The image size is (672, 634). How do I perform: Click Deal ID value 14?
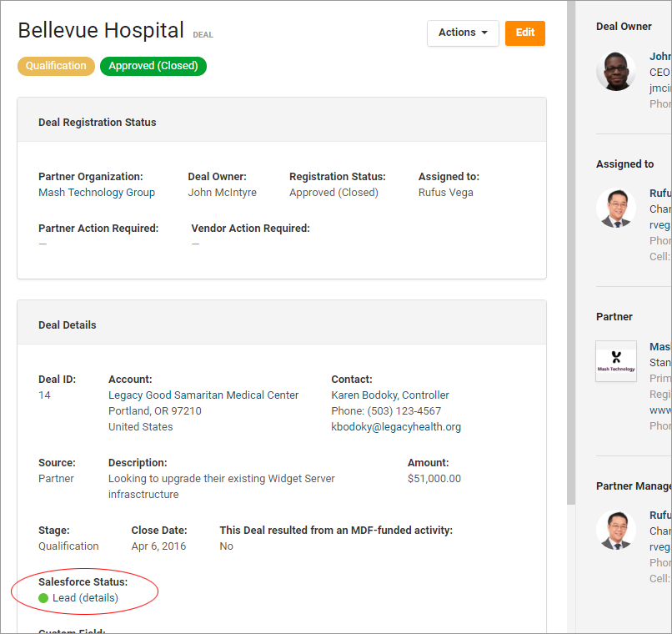pyautogui.click(x=44, y=395)
